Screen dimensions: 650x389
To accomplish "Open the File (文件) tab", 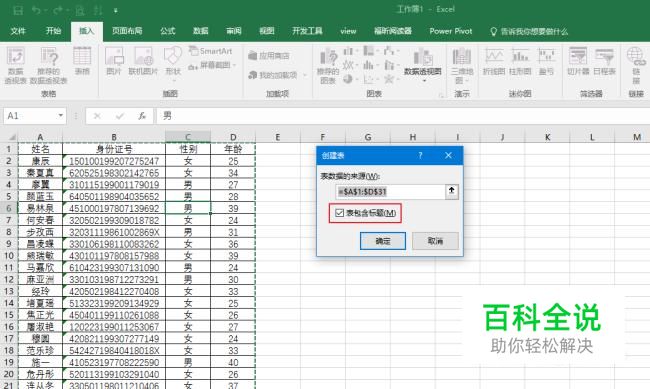I will coord(18,31).
